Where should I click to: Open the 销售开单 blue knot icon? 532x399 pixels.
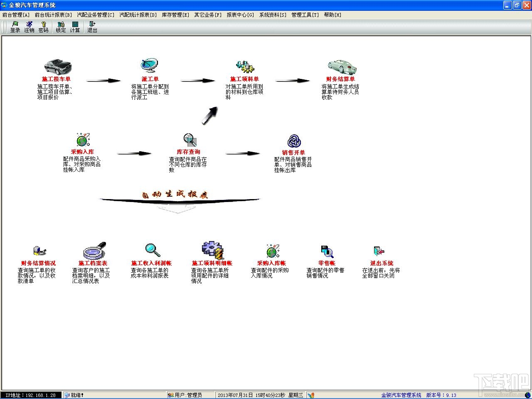[294, 141]
